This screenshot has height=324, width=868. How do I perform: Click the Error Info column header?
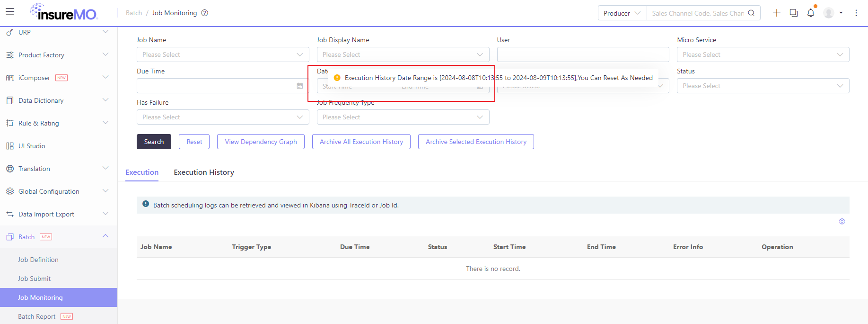point(688,247)
